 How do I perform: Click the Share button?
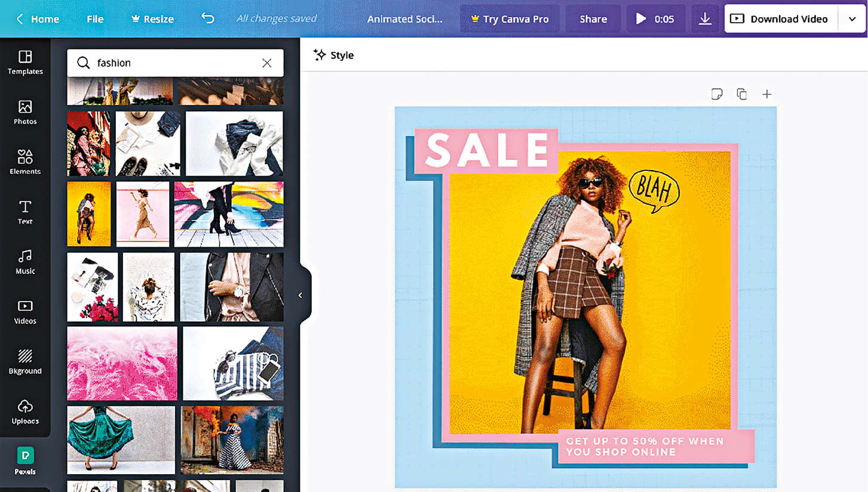pyautogui.click(x=593, y=19)
